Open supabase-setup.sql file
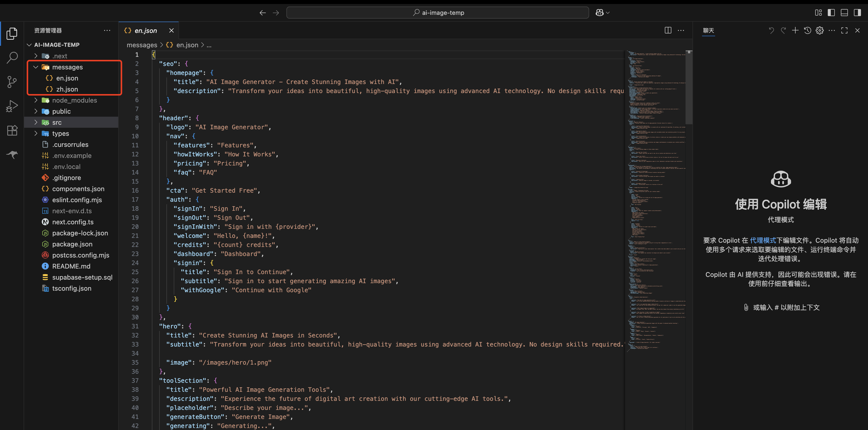868x430 pixels. [72, 277]
